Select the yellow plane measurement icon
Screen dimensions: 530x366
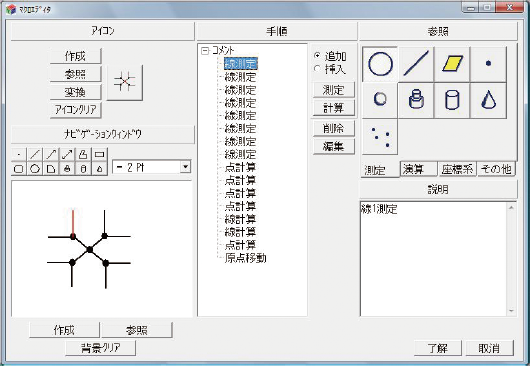[x=452, y=64]
